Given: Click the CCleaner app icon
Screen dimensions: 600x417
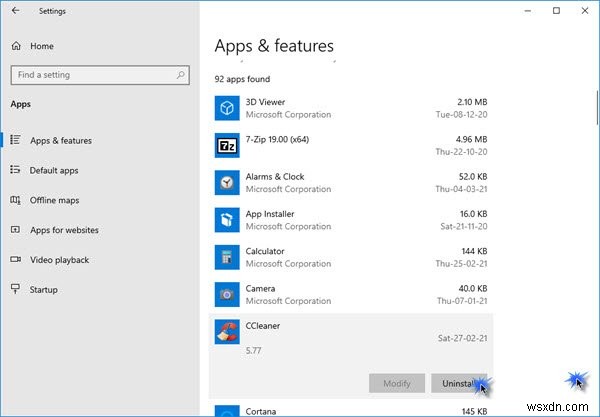Looking at the screenshot, I should click(x=227, y=332).
